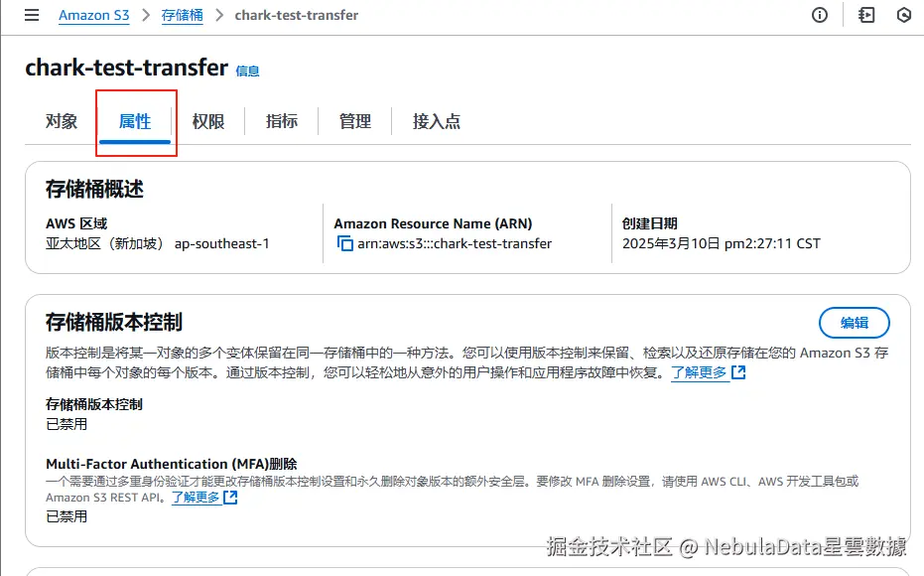Select the ARN text arn:aws:s3:::chark-test-transfer
Image resolution: width=924 pixels, height=576 pixels.
click(x=455, y=243)
